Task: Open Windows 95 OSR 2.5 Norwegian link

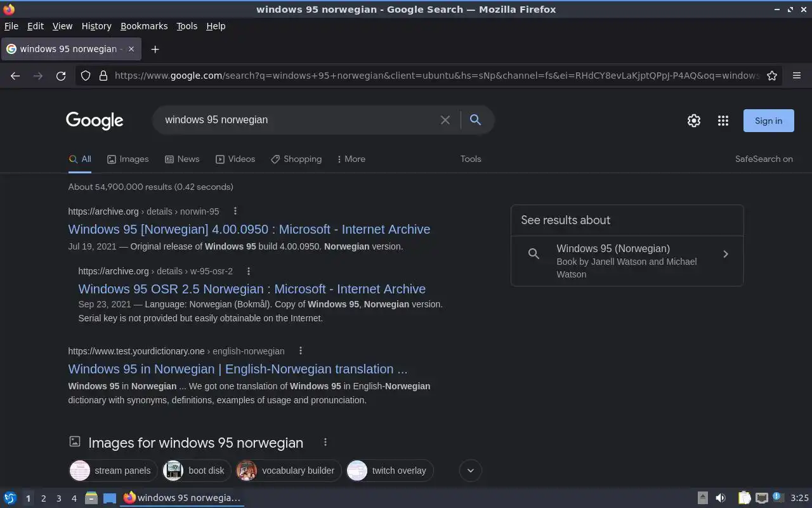Action: pos(252,289)
